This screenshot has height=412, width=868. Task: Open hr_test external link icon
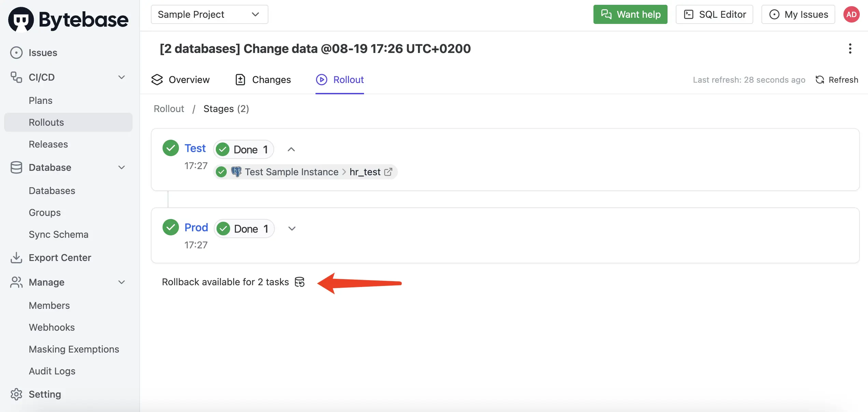point(388,172)
